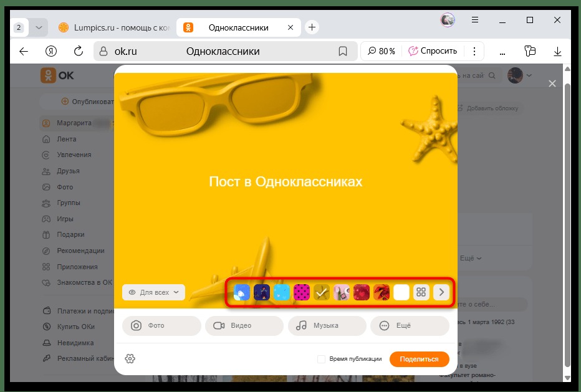Expand the Ещё dropdown on the page
Viewport: 581px width, 392px height.
[x=471, y=258]
